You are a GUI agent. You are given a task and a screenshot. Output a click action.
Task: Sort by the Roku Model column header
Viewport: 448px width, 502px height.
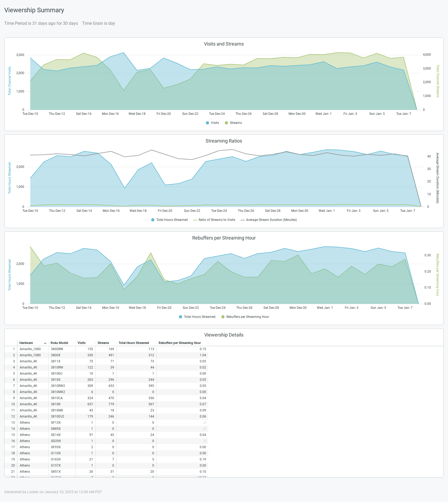pyautogui.click(x=59, y=343)
